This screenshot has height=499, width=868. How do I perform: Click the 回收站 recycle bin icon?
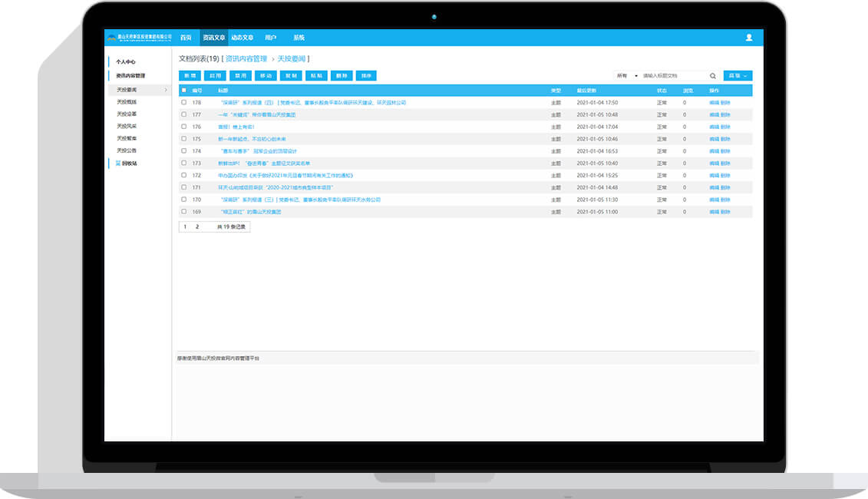coord(118,164)
